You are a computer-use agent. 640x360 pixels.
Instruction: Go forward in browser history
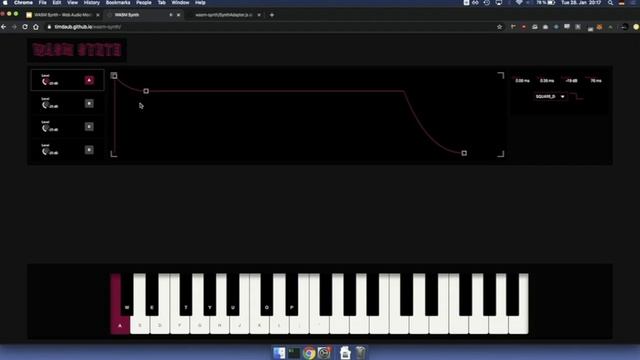[x=14, y=27]
